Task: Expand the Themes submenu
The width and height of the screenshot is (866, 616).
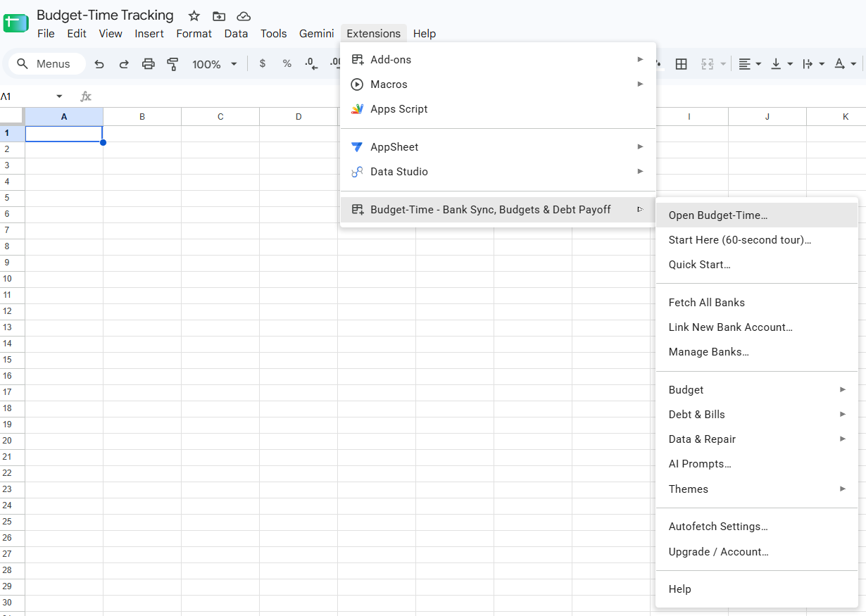Action: coord(757,489)
